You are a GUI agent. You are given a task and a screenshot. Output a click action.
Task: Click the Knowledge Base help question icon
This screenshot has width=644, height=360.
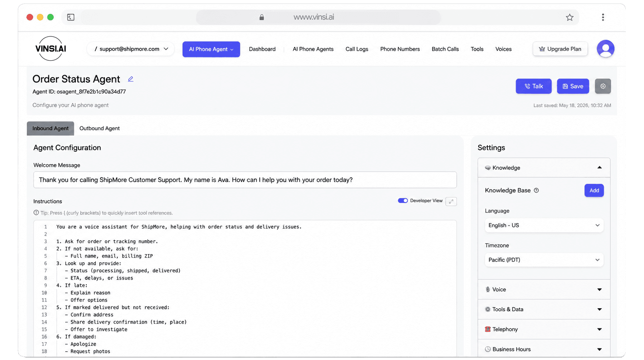[536, 191]
